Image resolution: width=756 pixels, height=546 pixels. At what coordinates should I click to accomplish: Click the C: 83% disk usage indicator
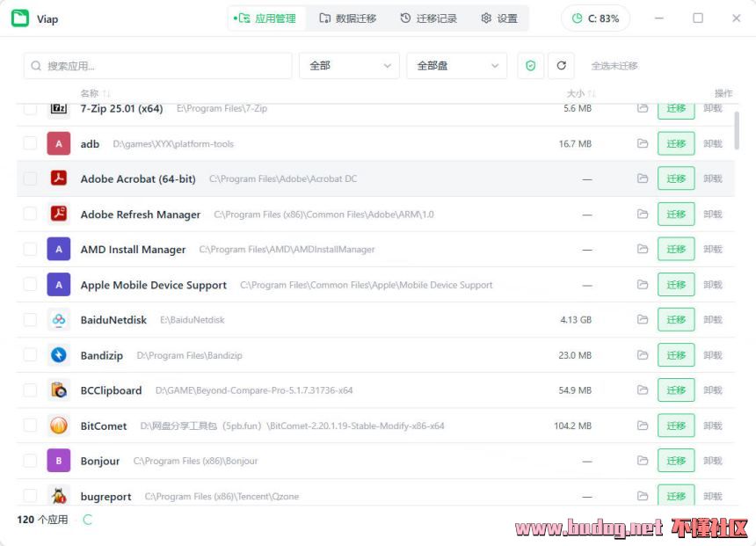point(595,18)
